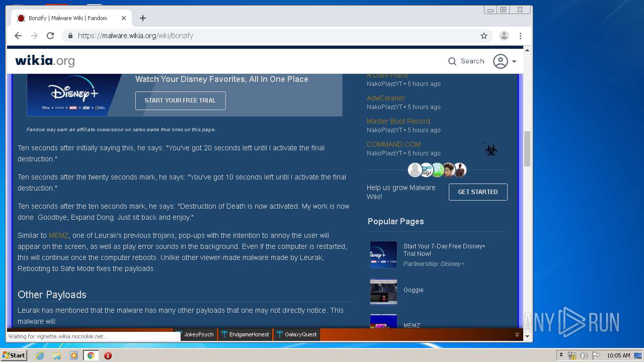Screen dimensions: 644x362
Task: Open the Chrome profile avatar
Action: 504,36
